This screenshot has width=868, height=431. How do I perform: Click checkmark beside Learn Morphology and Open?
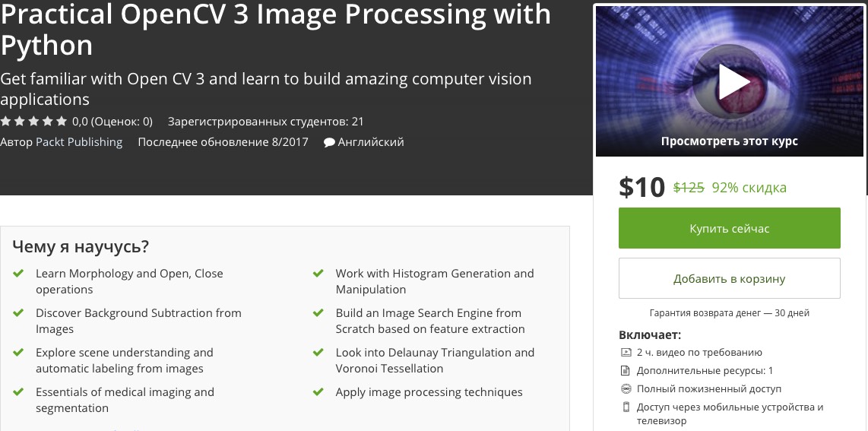tap(18, 274)
